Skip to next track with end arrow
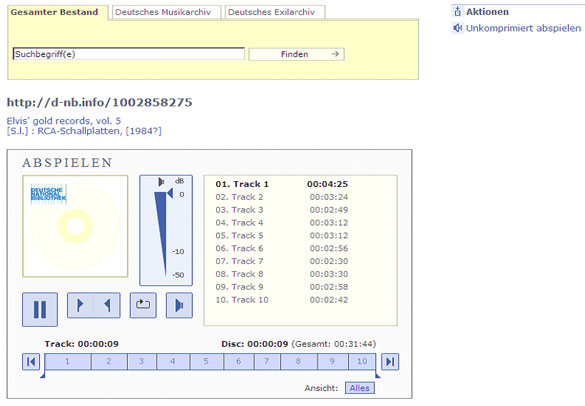The image size is (585, 406). (390, 362)
